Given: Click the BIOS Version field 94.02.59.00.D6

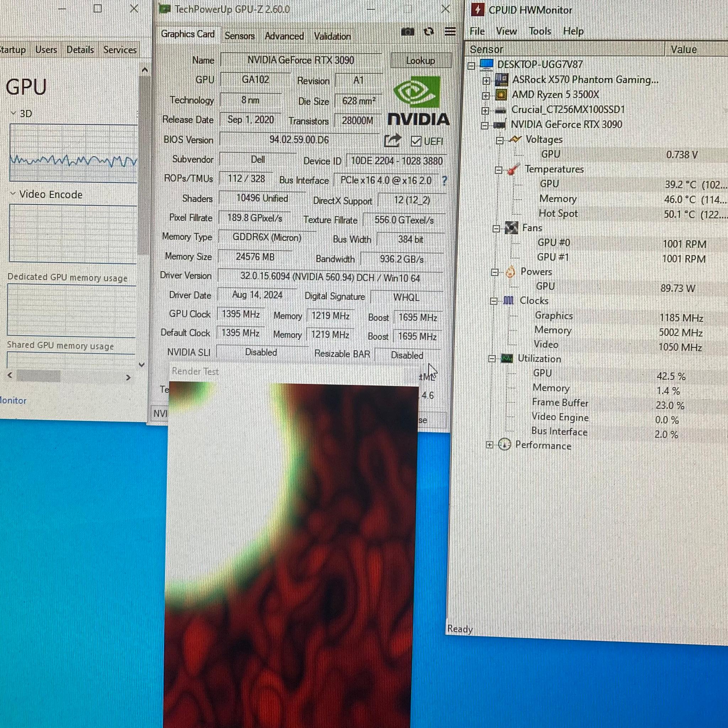Looking at the screenshot, I should [x=299, y=140].
